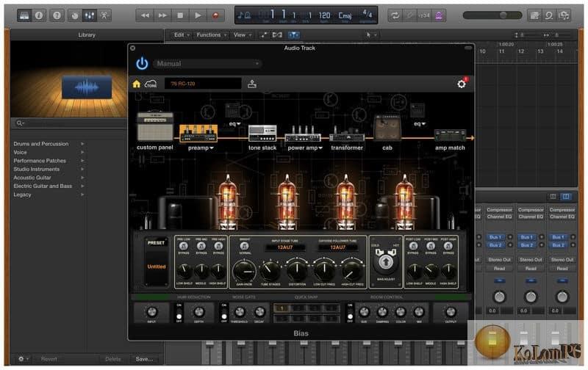Toggle PRE MID bypass switch
The width and height of the screenshot is (588, 370).
click(x=201, y=246)
